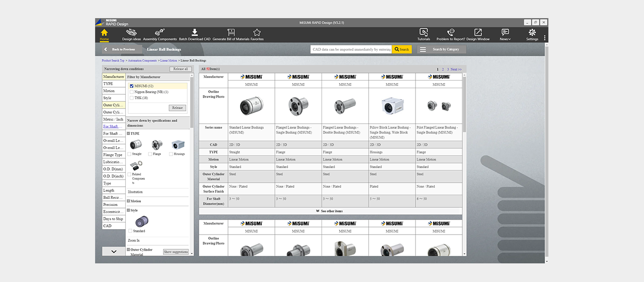Viewport: 644px width, 282px height.
Task: Expand See other items row
Action: [330, 211]
